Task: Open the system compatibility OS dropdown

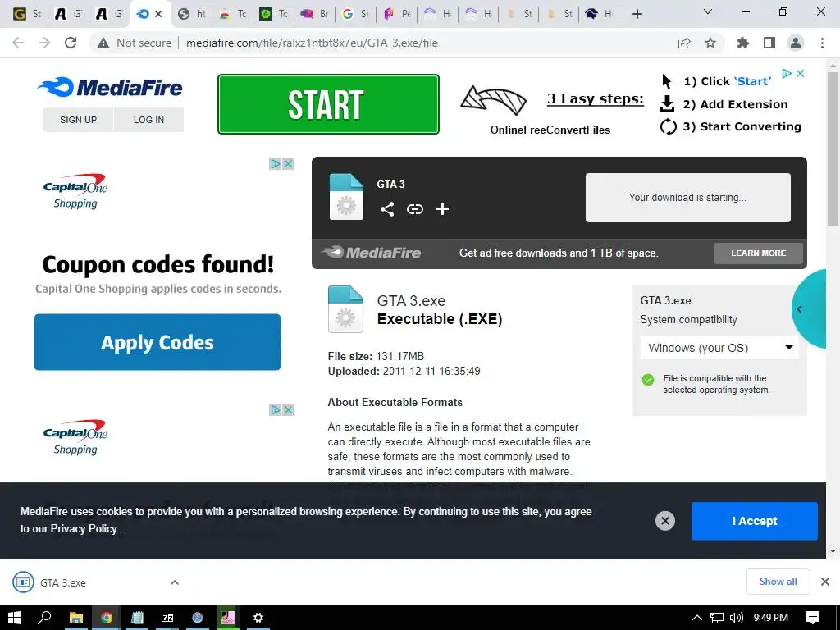Action: 719,348
